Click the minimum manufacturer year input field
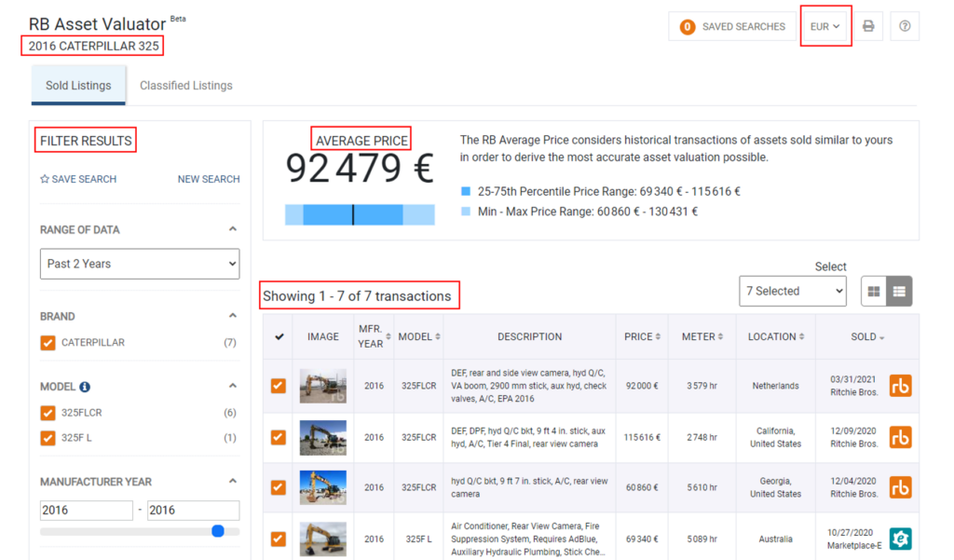 [87, 510]
